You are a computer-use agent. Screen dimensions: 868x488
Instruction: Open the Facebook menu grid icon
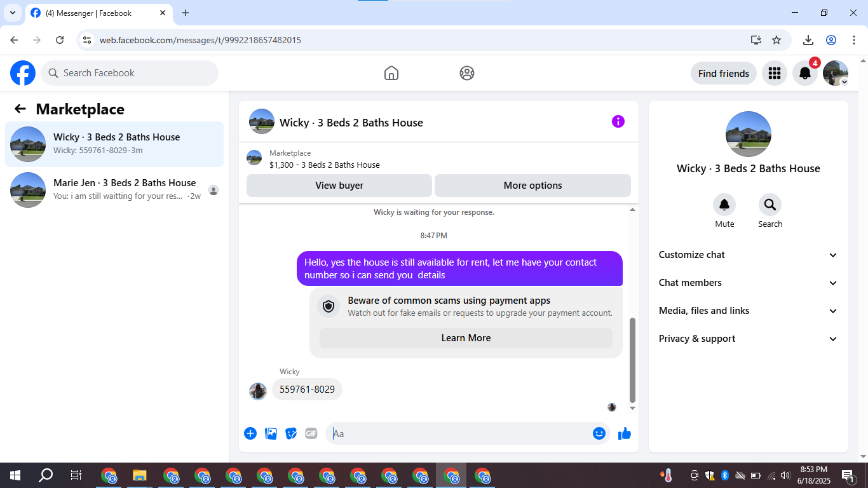[775, 73]
